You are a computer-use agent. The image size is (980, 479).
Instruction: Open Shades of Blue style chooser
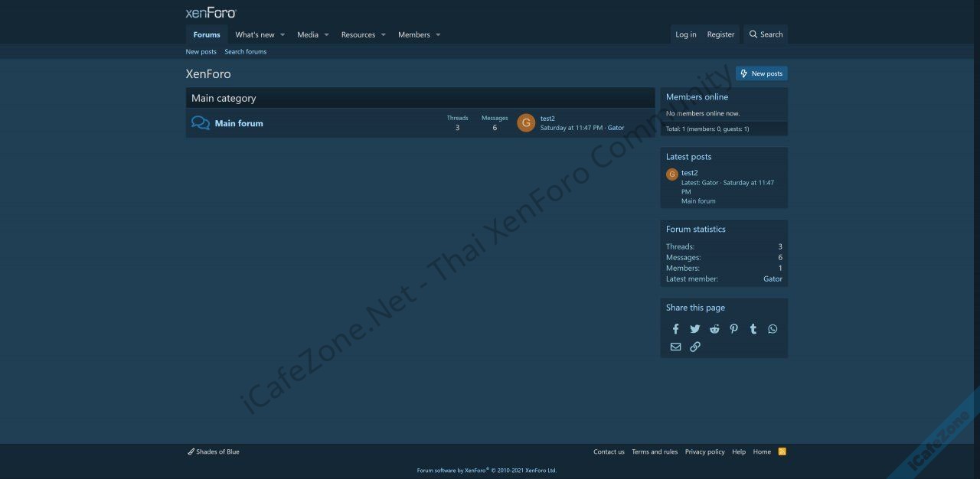(x=214, y=451)
